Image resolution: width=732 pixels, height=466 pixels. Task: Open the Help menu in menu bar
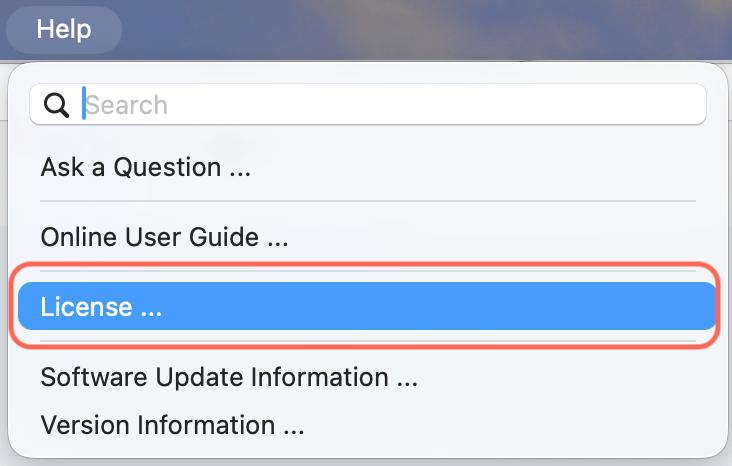[x=64, y=29]
